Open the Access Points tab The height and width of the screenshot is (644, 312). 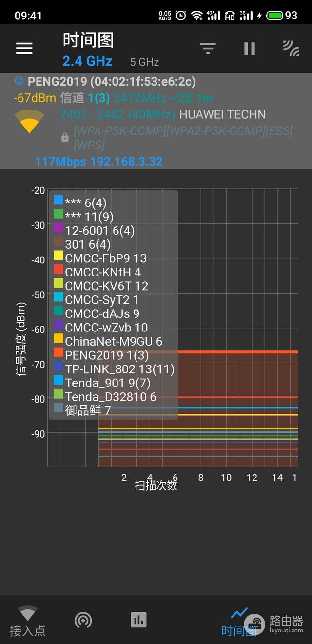coord(27,621)
